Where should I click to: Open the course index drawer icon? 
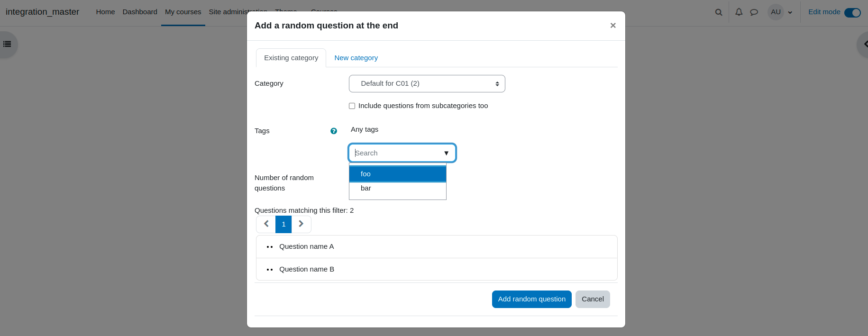(7, 44)
